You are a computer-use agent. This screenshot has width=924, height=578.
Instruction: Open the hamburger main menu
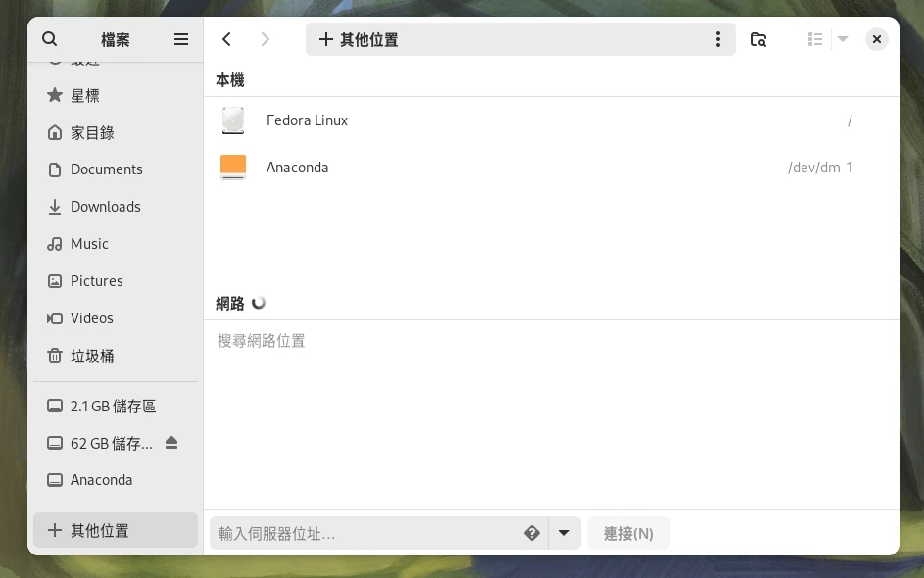[x=181, y=39]
